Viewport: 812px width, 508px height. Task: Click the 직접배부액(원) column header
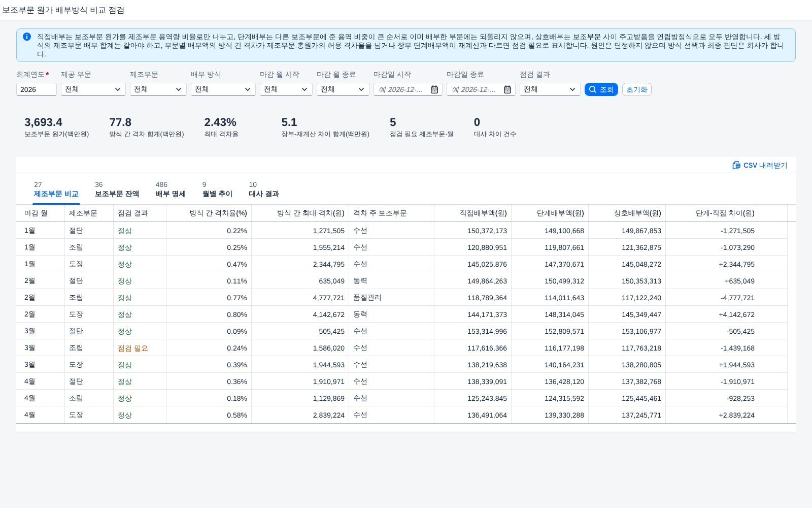(472, 213)
